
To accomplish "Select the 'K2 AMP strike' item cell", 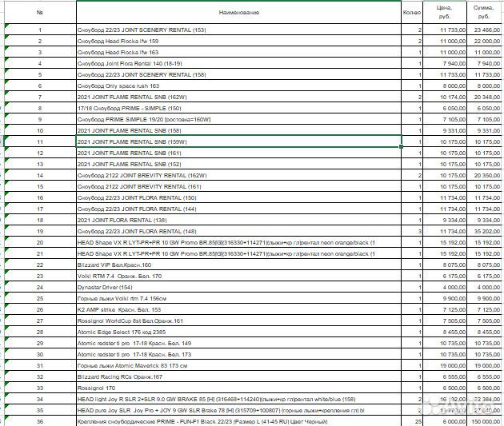I will [238, 309].
